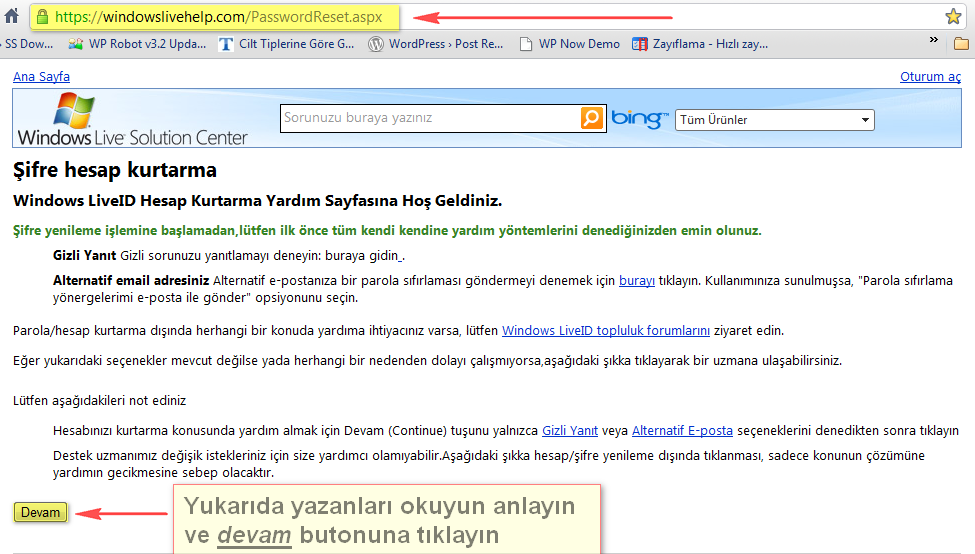Open the WP Robot v3.2 Upda... bookmark

(137, 44)
